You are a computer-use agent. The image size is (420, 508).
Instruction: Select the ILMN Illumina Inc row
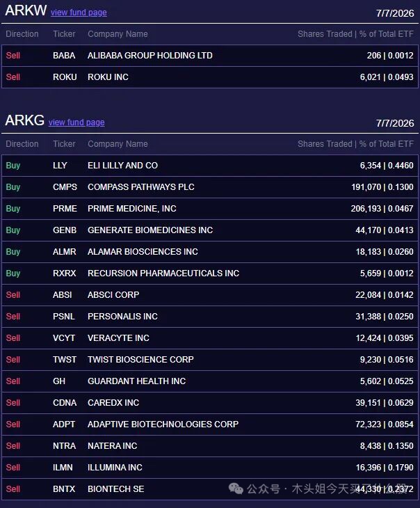[x=210, y=468]
